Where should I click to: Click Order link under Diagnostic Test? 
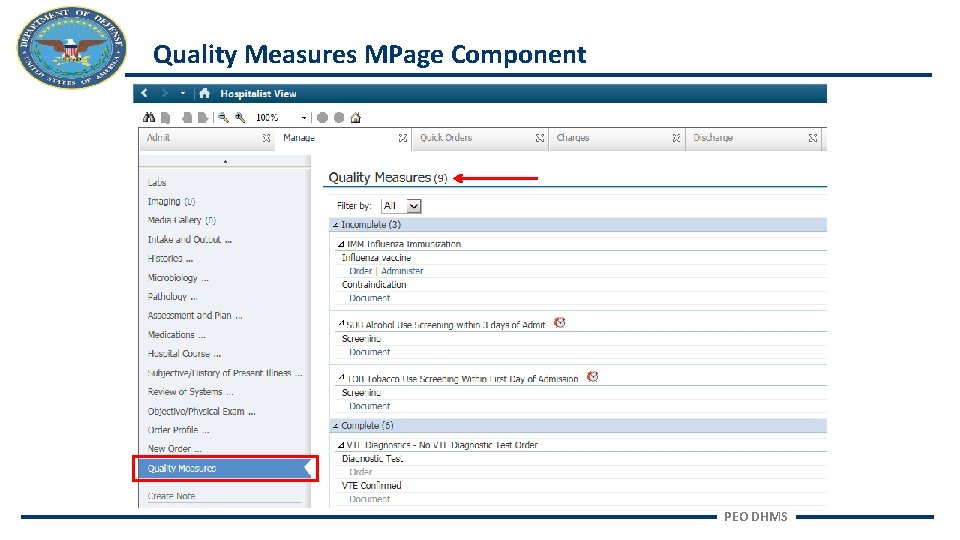(361, 472)
